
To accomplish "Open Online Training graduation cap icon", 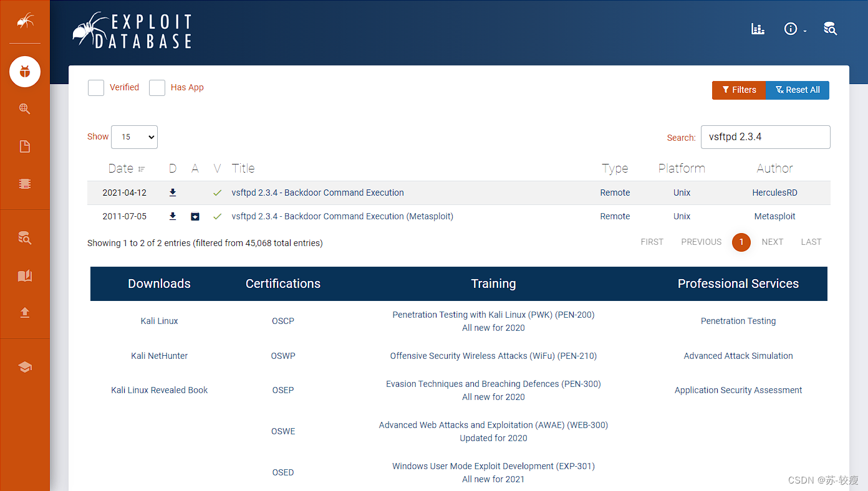I will [25, 367].
